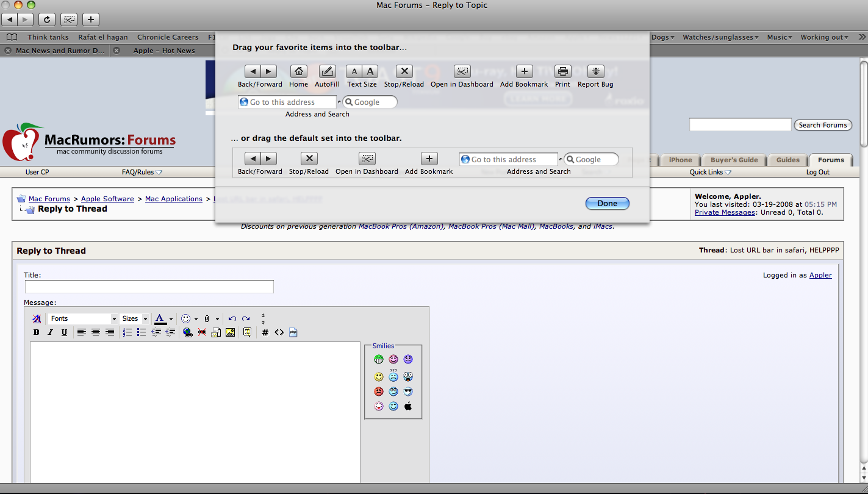Screen dimensions: 868x494
Task: Insert the red angry smilie
Action: tap(379, 392)
